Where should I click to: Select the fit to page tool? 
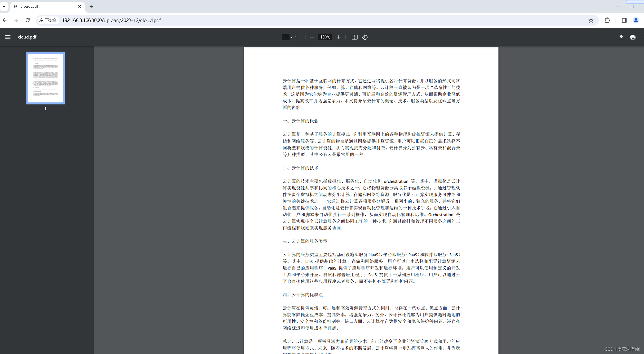pos(354,37)
